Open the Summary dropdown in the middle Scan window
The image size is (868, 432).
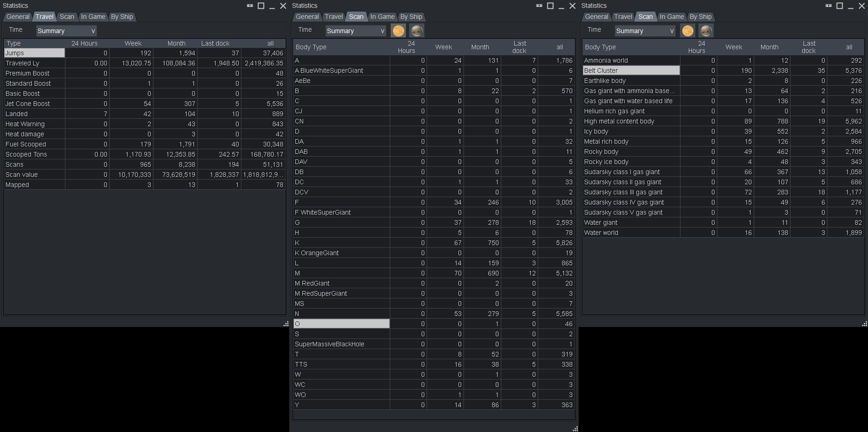(356, 31)
